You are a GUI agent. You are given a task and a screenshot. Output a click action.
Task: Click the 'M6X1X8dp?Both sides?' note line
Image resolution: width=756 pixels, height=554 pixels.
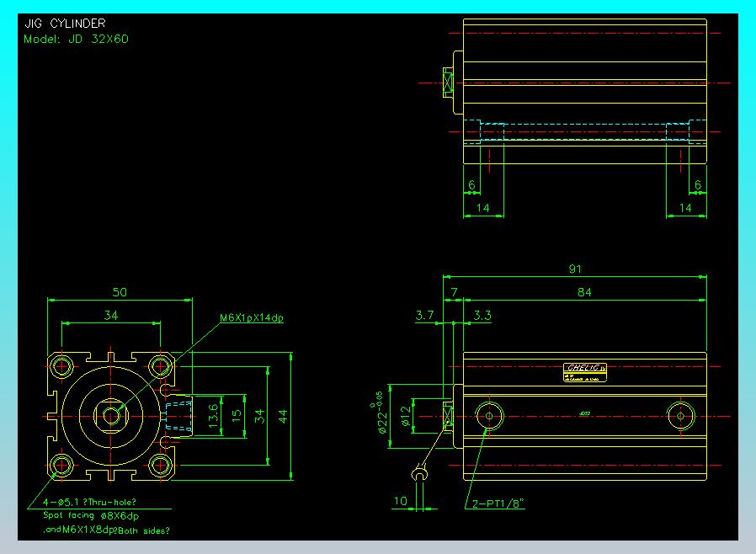(x=115, y=530)
